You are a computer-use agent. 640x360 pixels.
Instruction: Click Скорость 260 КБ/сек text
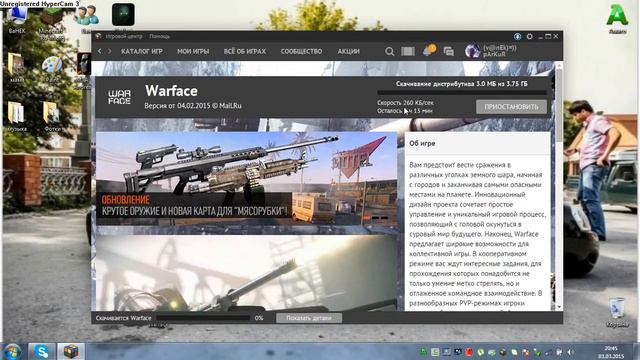405,103
